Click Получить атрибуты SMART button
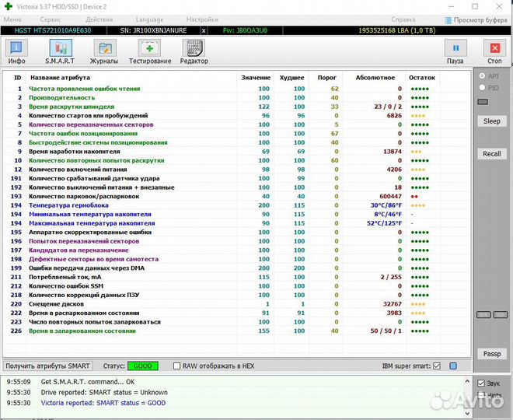Image resolution: width=513 pixels, height=420 pixels. 48,366
